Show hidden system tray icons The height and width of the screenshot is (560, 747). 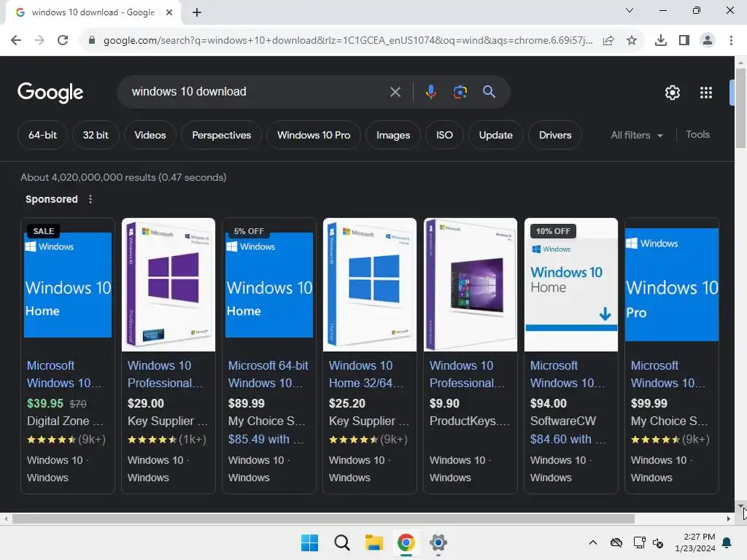(x=592, y=542)
